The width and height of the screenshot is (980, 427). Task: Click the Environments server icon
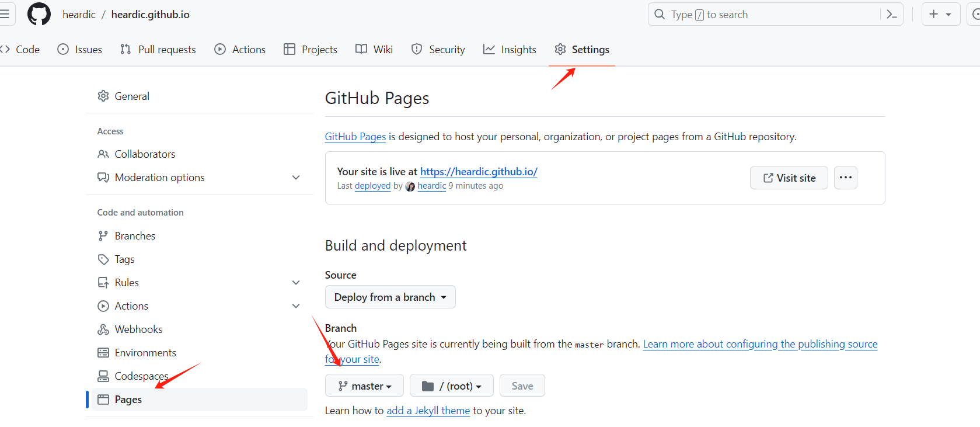click(x=103, y=353)
